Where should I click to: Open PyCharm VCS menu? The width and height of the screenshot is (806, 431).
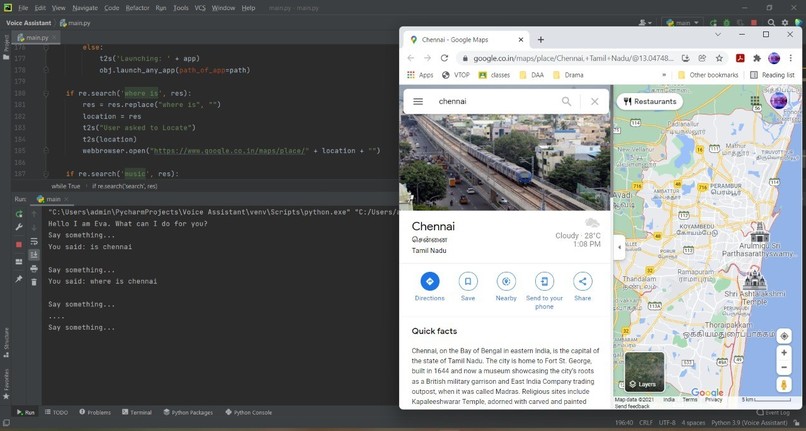200,8
